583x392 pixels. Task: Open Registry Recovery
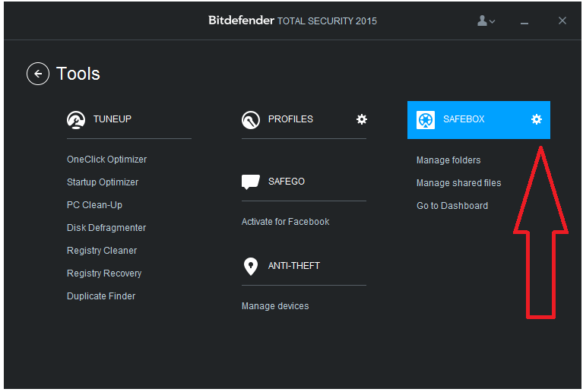104,273
